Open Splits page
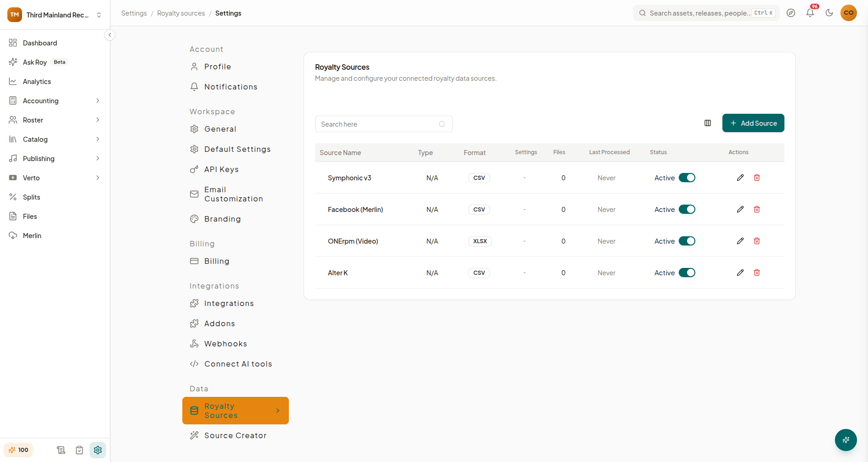Screen dimensions: 868x462 coord(55,197)
